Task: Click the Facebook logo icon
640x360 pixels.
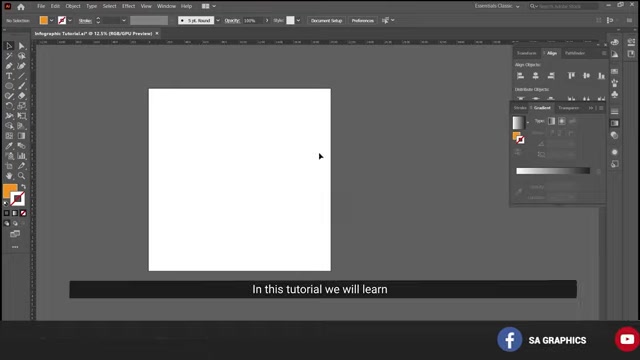Action: tap(509, 339)
